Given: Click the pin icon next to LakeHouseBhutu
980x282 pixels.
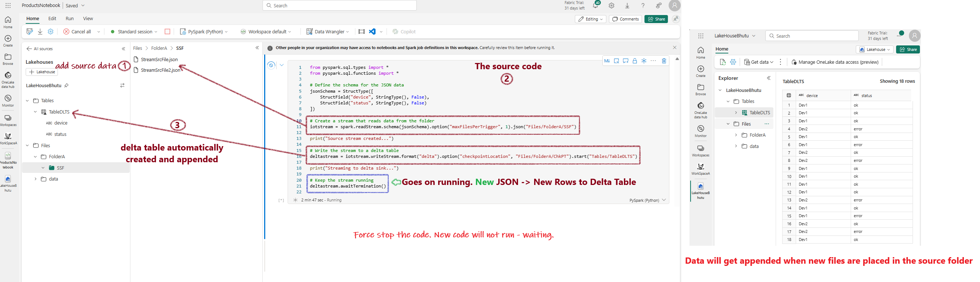Looking at the screenshot, I should (67, 85).
